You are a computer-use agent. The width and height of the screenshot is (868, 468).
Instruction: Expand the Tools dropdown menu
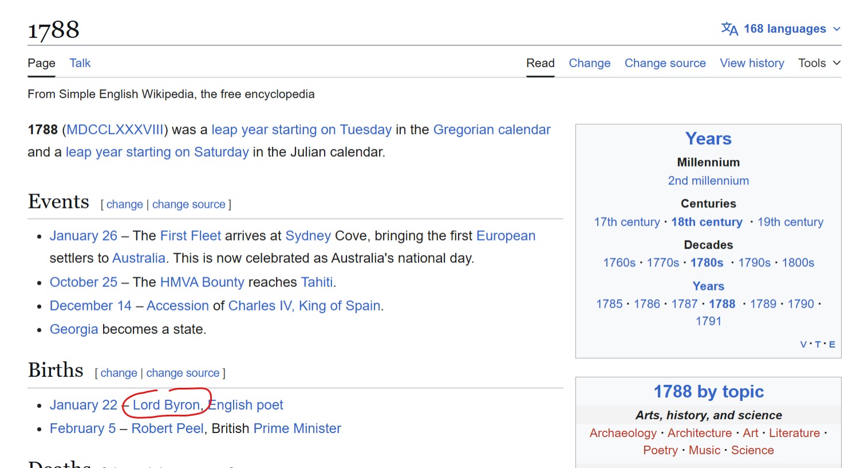click(819, 63)
